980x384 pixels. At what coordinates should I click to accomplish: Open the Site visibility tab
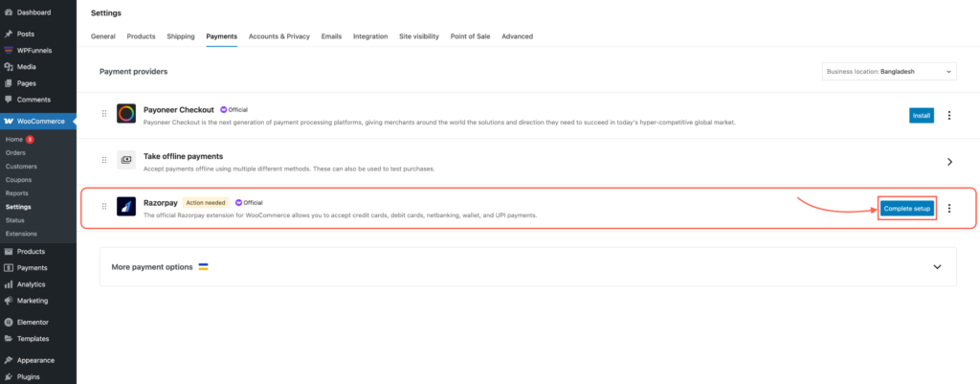(x=419, y=36)
